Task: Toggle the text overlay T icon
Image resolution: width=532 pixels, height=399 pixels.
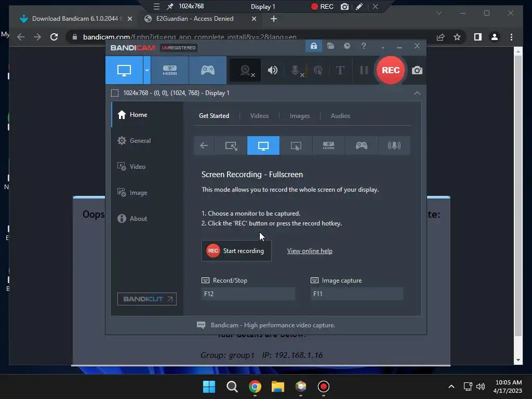Action: coord(340,70)
